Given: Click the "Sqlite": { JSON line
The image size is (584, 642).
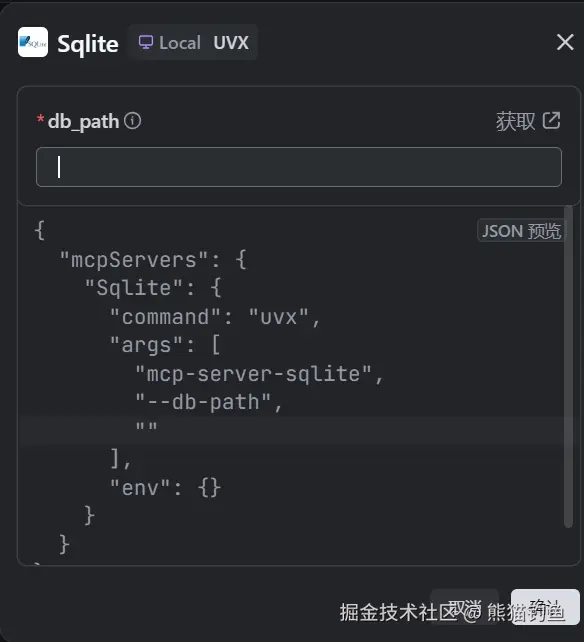Looking at the screenshot, I should point(153,287).
